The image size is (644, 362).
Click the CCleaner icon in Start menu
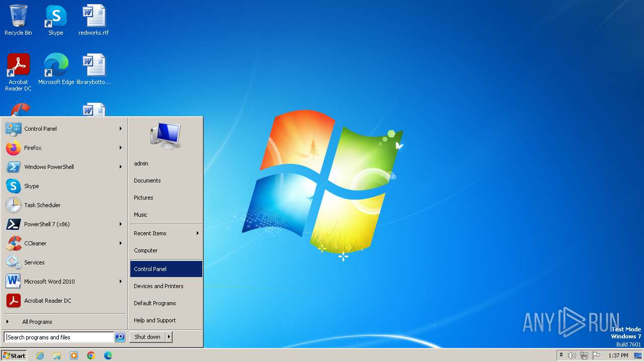pos(13,243)
